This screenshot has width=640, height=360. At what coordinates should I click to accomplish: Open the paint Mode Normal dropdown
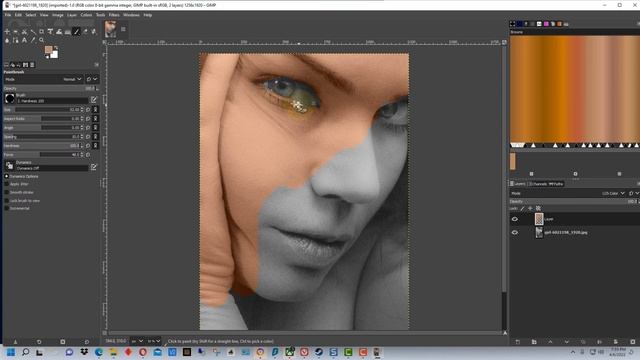tap(73, 79)
